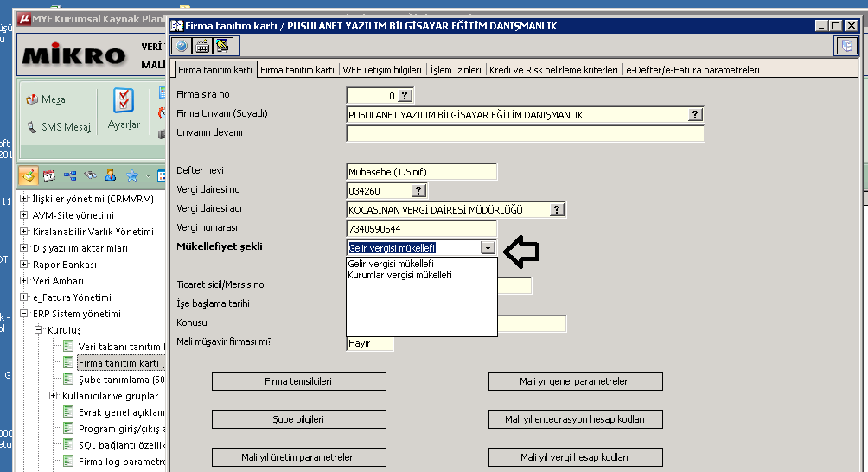Click the Vergi numarası field
This screenshot has width=868, height=472.
pyautogui.click(x=421, y=228)
